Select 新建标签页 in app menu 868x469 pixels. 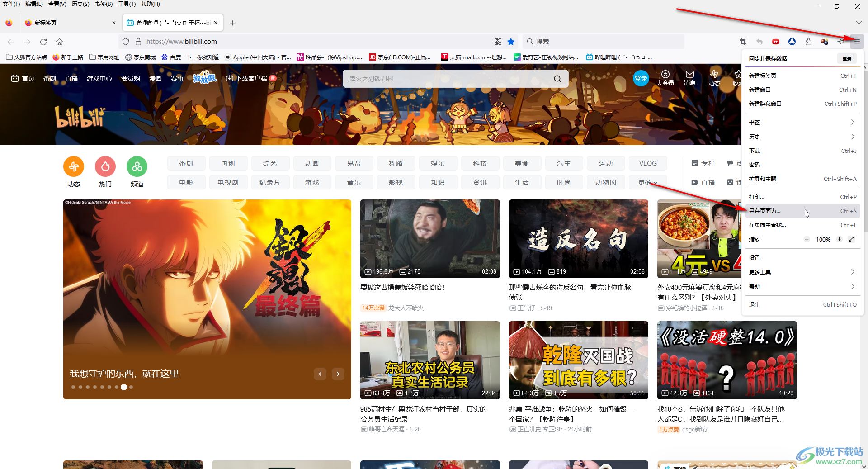(802, 76)
